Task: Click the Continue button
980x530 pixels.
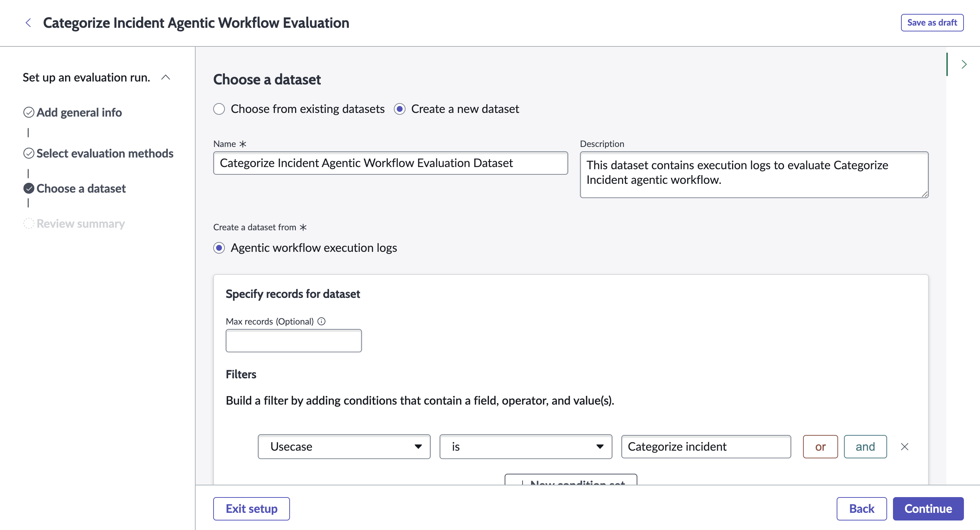Action: coord(928,508)
